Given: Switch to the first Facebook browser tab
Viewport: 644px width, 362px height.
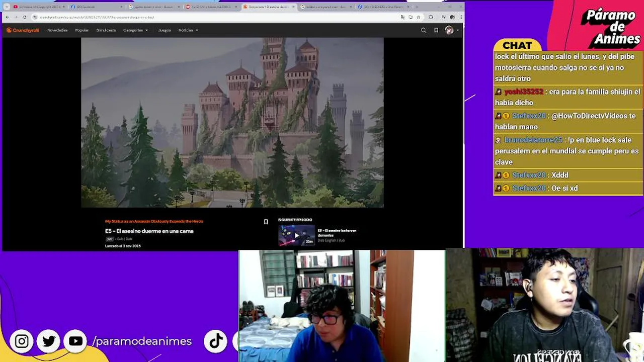Looking at the screenshot, I should 96,7.
